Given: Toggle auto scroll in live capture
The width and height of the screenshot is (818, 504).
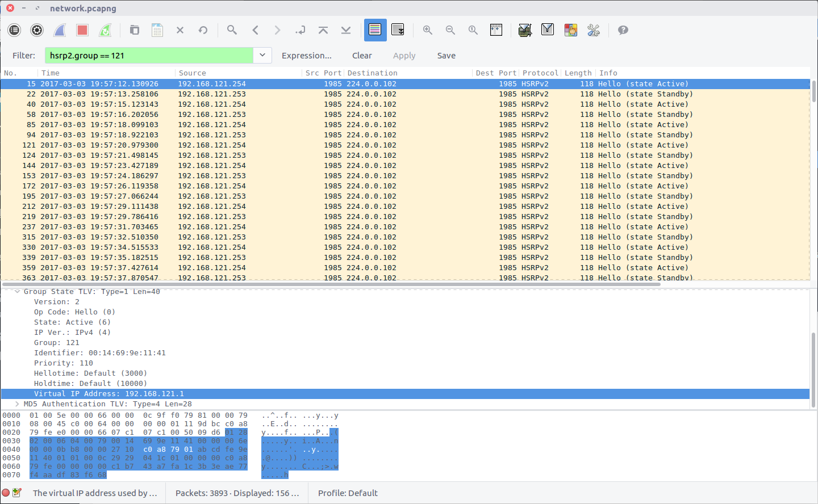Looking at the screenshot, I should coord(398,30).
